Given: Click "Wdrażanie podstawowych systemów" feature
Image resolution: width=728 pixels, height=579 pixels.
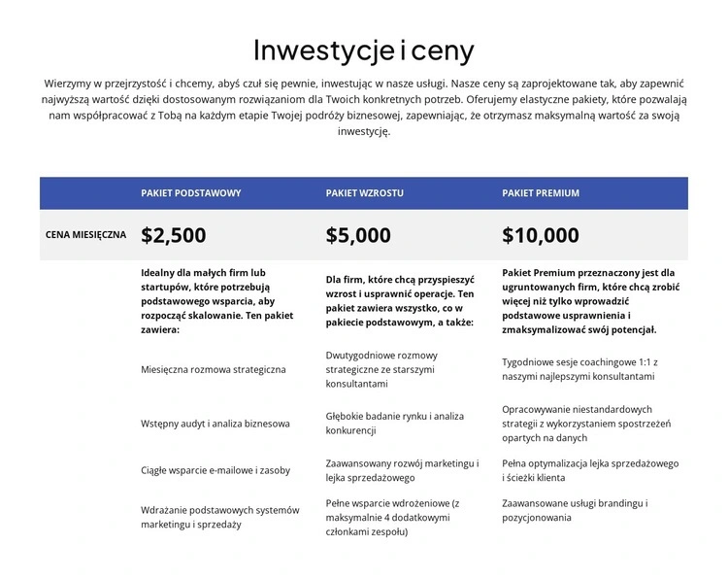Looking at the screenshot, I should tap(220, 517).
